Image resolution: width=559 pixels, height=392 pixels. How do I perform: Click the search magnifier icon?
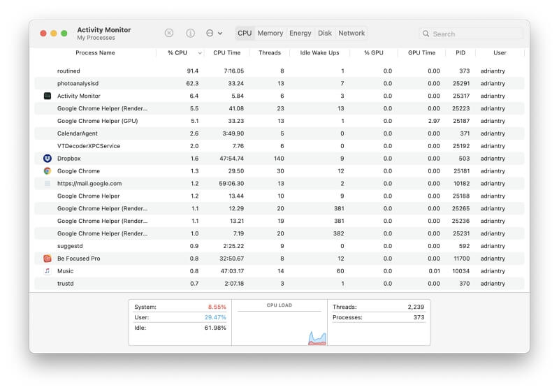pos(426,34)
